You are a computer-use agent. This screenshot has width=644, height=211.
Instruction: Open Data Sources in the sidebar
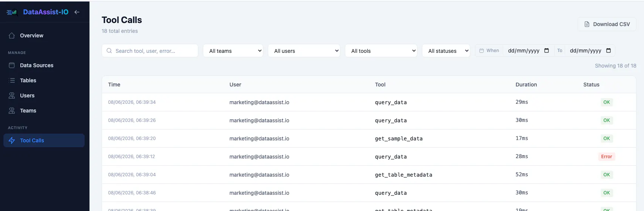click(x=44, y=65)
